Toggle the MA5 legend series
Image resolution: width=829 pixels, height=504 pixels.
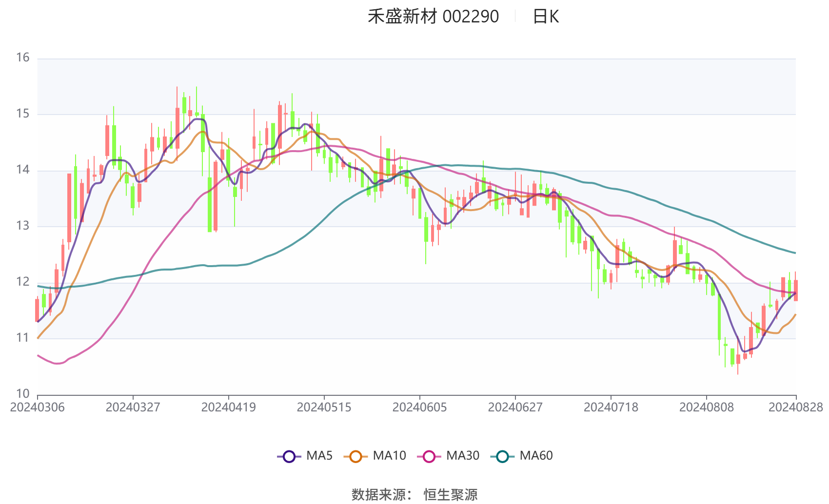[305, 456]
